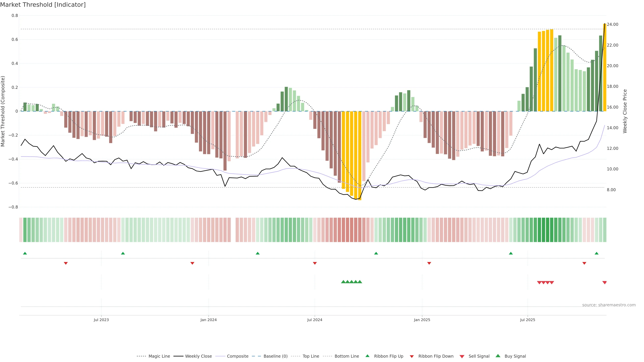Viewport: 644px width, 362px height.
Task: Click the Jul 2024 x-axis label
Action: click(x=314, y=320)
